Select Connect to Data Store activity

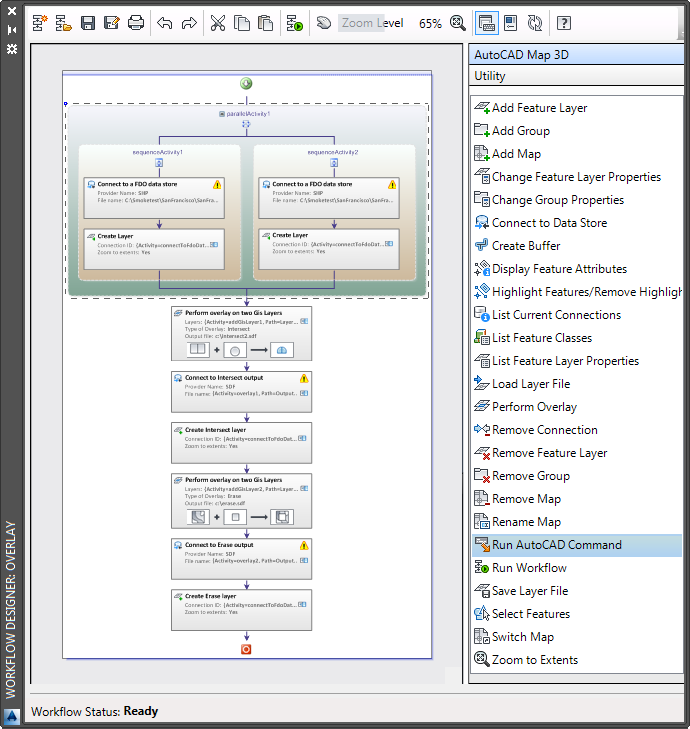577,223
